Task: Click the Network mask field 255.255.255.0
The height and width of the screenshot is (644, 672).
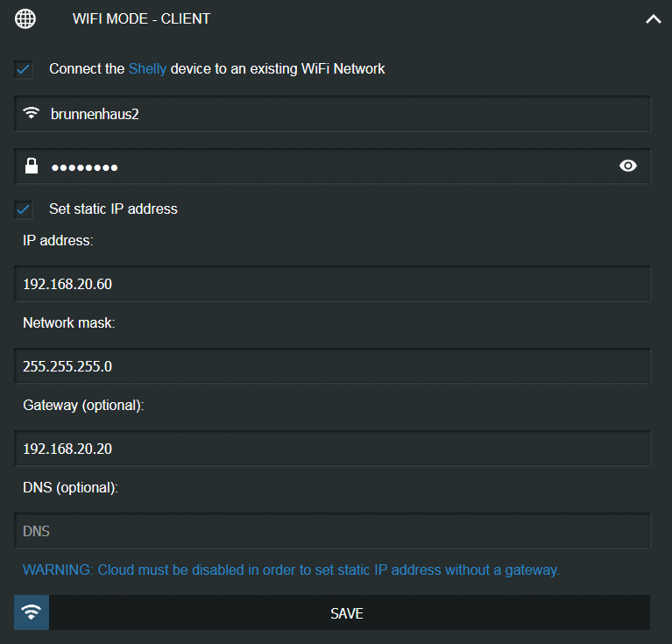Action: pos(333,366)
